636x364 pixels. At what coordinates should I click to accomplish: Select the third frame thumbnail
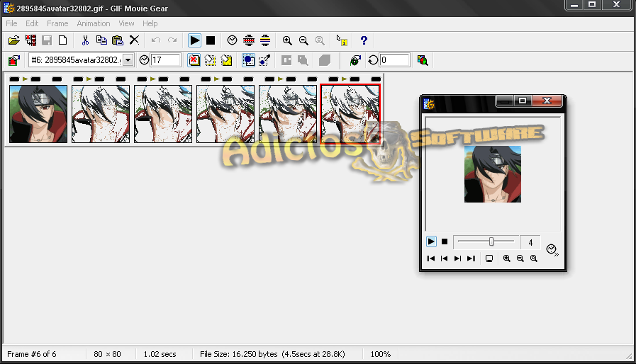pyautogui.click(x=163, y=114)
